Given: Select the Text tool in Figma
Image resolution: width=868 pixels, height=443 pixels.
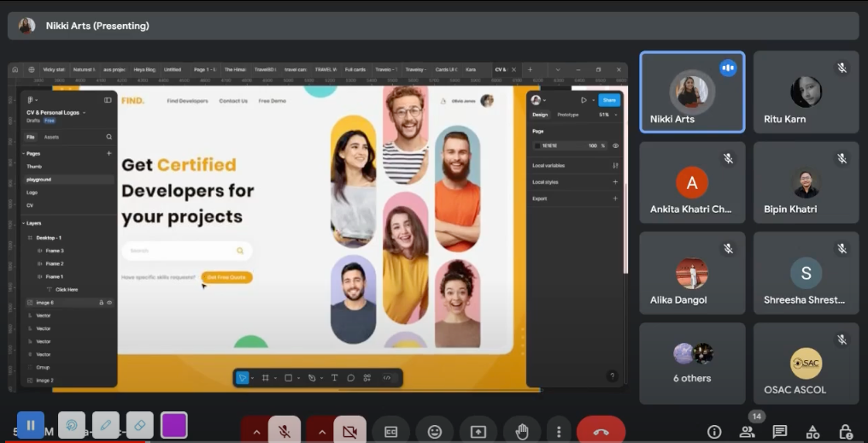Looking at the screenshot, I should [x=334, y=377].
